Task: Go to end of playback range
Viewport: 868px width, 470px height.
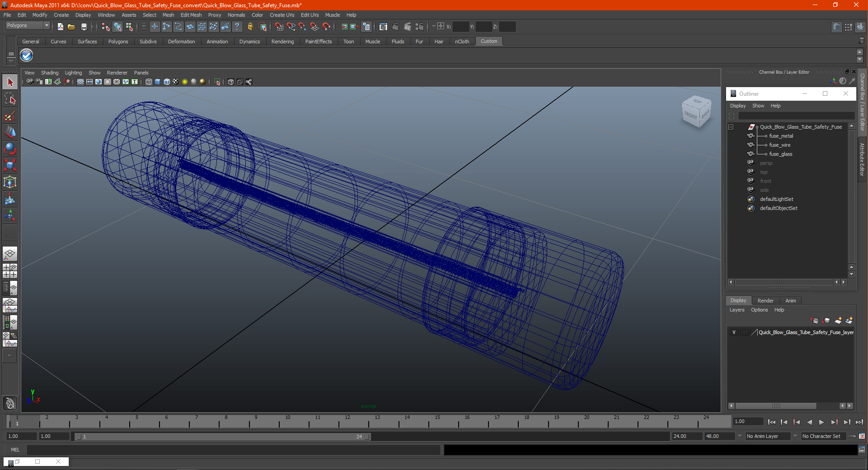Action: click(x=859, y=422)
